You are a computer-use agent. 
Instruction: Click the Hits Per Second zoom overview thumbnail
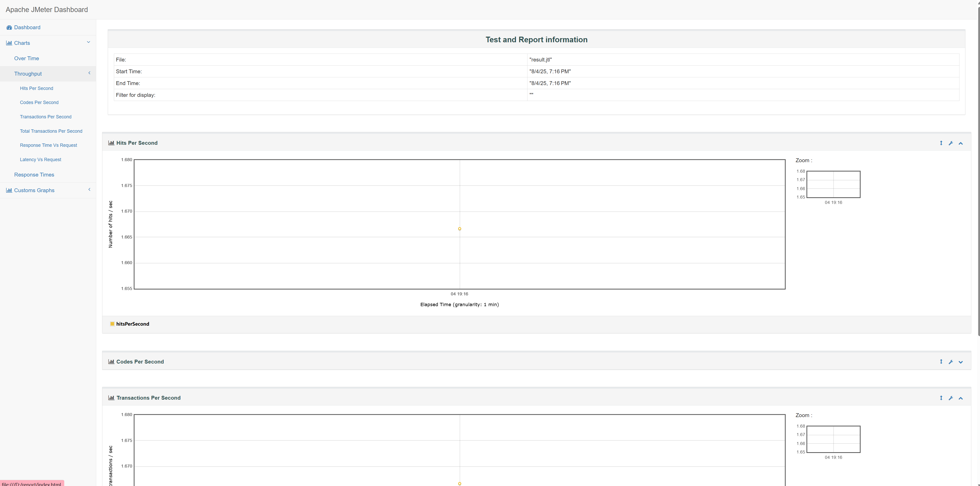(x=833, y=184)
